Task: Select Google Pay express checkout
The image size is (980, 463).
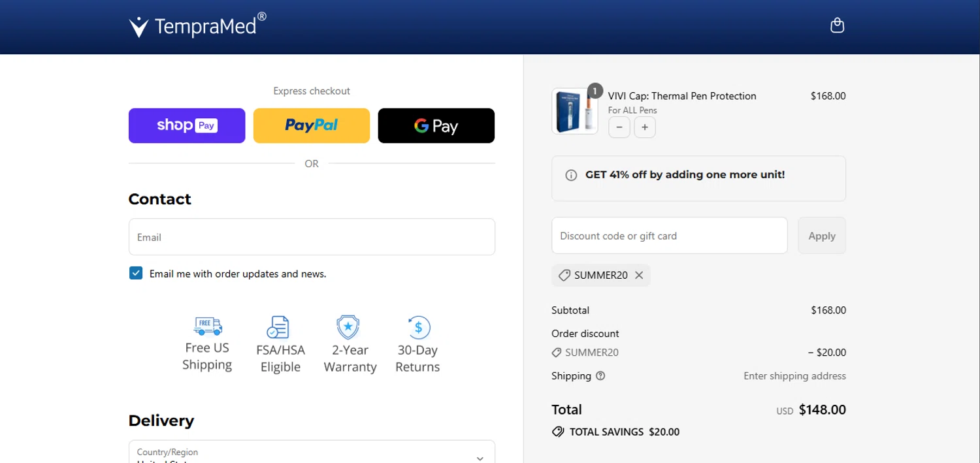Action: (436, 125)
